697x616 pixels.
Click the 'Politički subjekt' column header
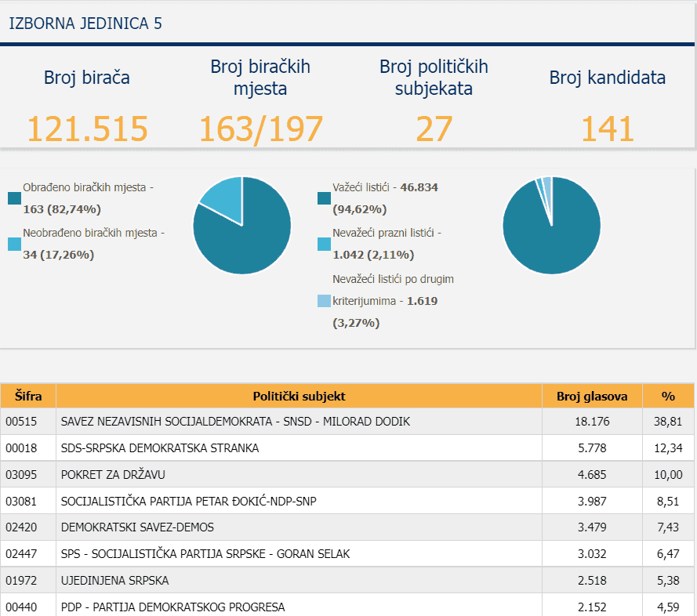tap(299, 397)
